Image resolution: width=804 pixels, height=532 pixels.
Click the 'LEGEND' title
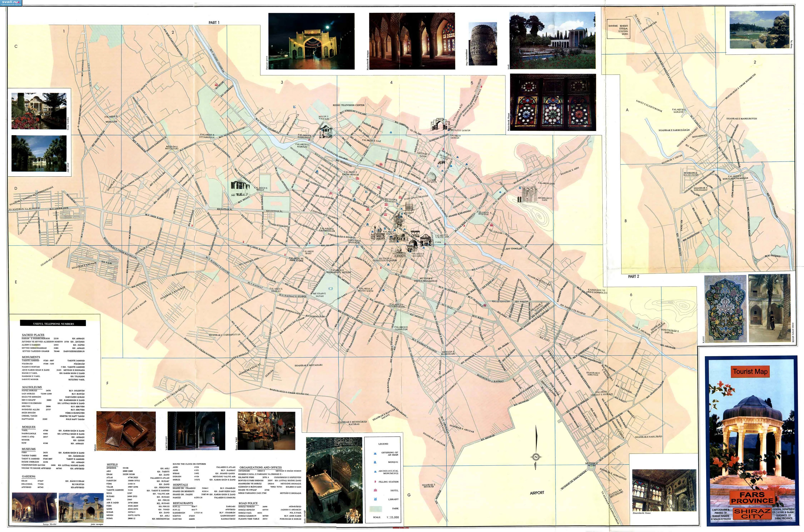(x=383, y=444)
